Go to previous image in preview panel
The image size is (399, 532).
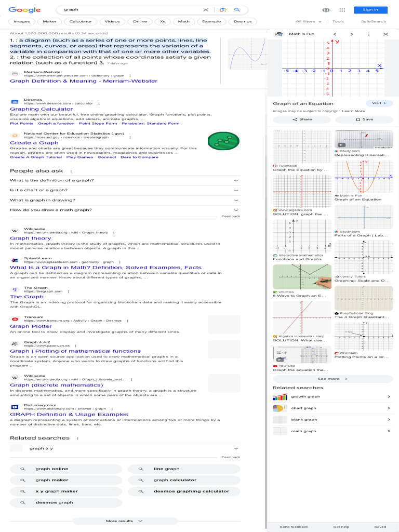(x=335, y=34)
